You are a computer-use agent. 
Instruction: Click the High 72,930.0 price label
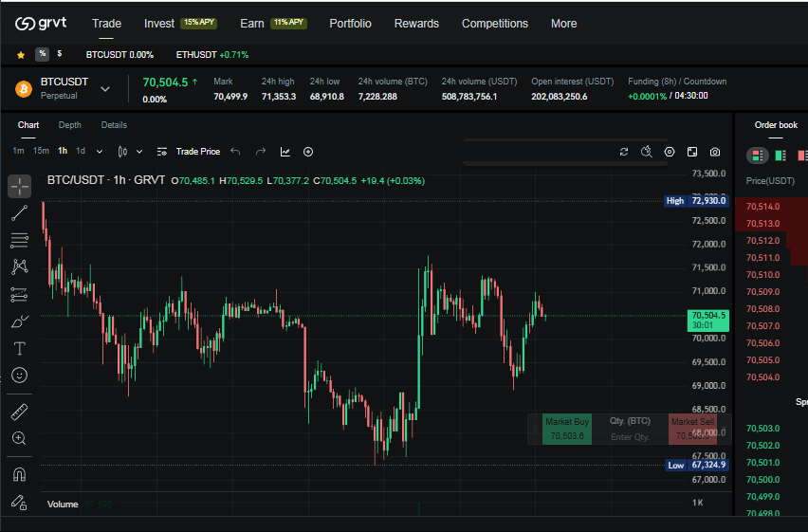(697, 201)
